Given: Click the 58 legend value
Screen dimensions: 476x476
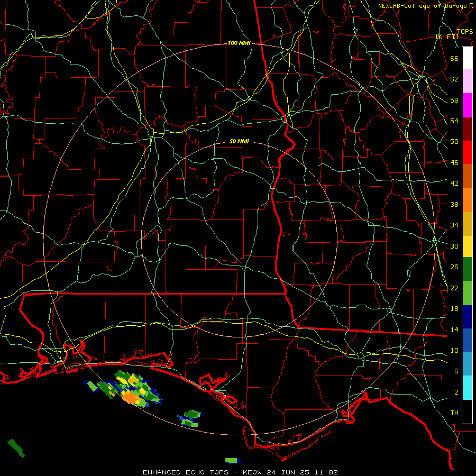Looking at the screenshot, I should pyautogui.click(x=454, y=100).
